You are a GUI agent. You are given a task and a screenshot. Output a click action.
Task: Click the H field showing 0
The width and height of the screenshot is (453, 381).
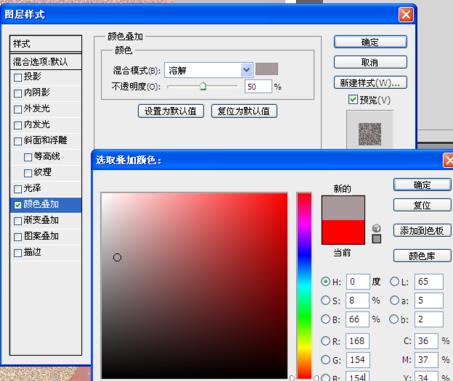(x=358, y=282)
